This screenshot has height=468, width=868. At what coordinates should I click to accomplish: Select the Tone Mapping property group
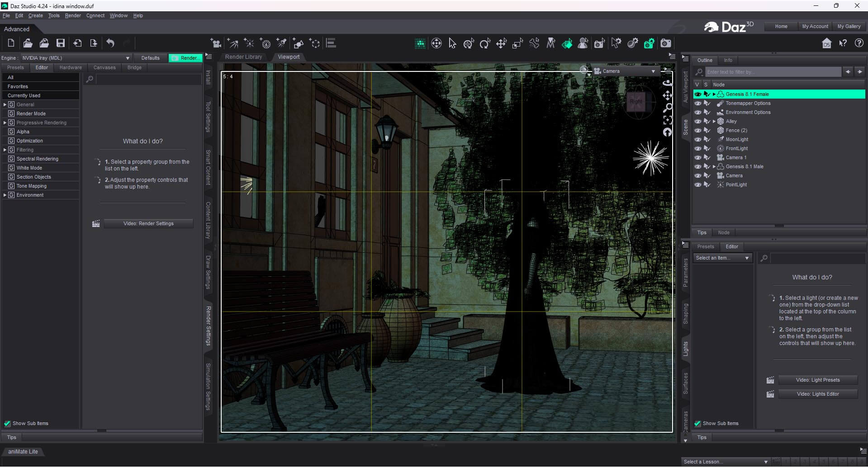click(41, 186)
